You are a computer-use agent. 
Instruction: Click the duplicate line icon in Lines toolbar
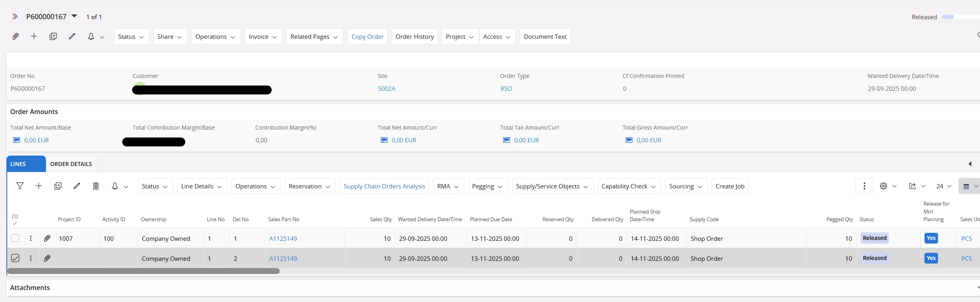pyautogui.click(x=58, y=186)
